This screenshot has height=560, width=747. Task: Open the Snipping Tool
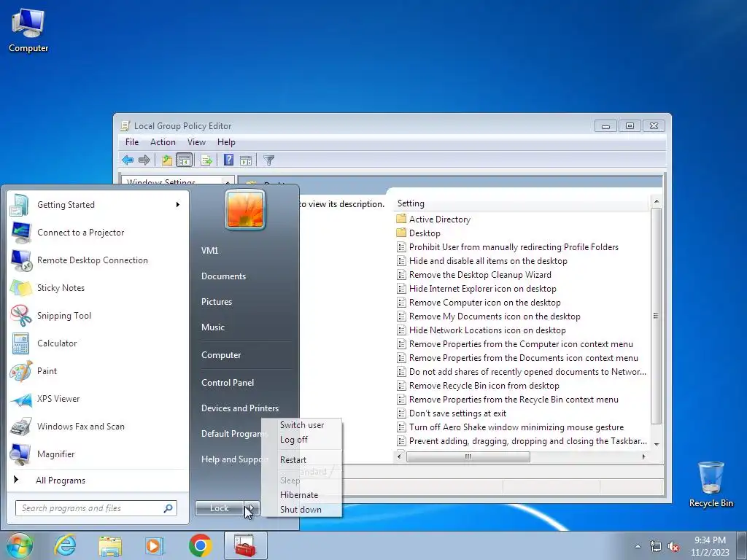[x=98, y=315]
